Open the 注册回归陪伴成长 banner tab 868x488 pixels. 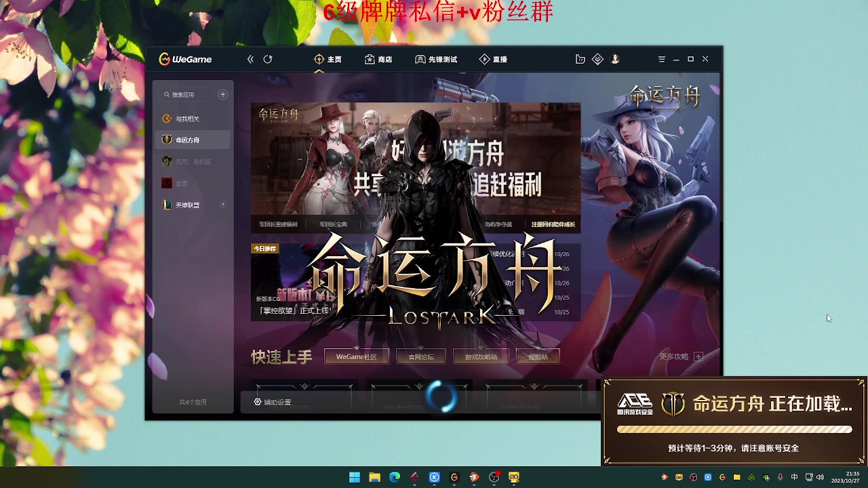click(553, 224)
